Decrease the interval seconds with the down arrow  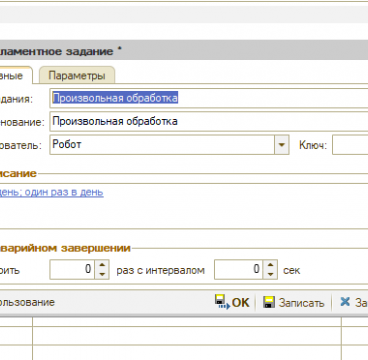click(270, 274)
